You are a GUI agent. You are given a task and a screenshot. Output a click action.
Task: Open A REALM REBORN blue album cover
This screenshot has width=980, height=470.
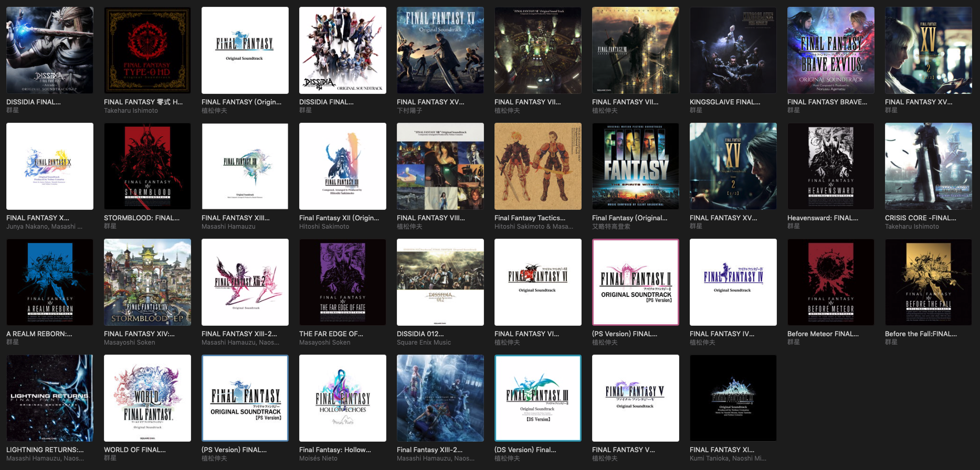tap(49, 282)
